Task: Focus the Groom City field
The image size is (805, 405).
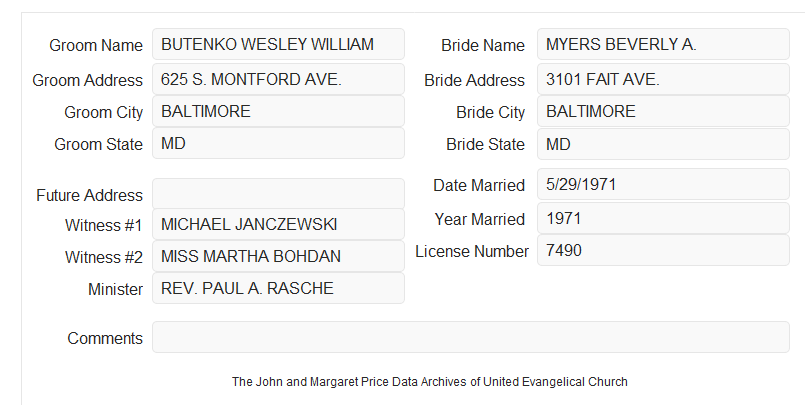Action: (278, 111)
